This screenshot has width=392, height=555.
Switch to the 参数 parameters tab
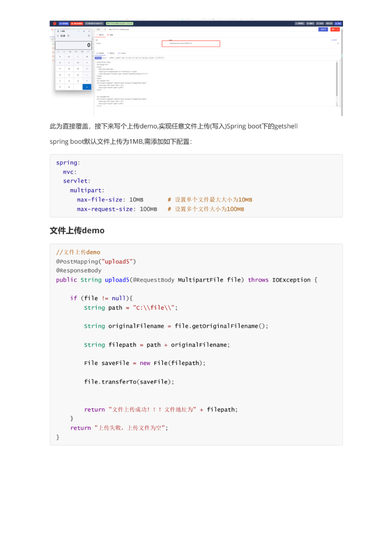pos(110,35)
